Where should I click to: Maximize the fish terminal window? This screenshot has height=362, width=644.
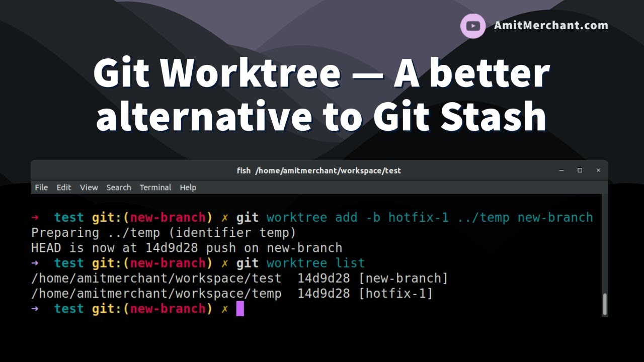(x=580, y=170)
